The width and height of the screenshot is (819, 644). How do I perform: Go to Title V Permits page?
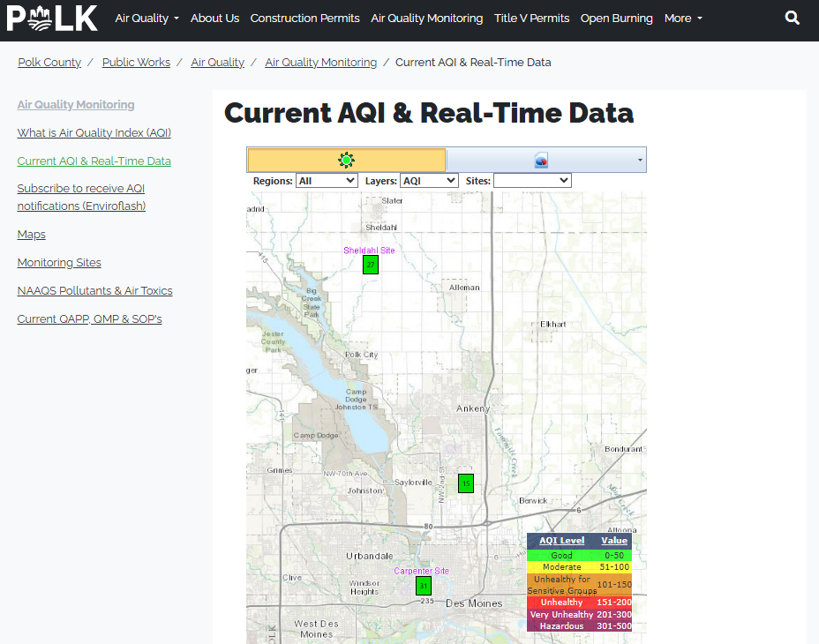click(x=531, y=19)
